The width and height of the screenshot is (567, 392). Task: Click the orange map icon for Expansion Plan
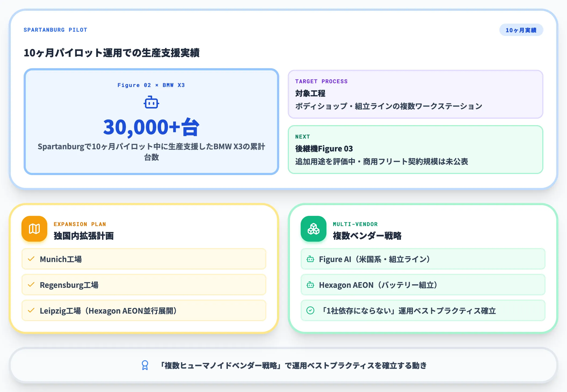point(34,229)
